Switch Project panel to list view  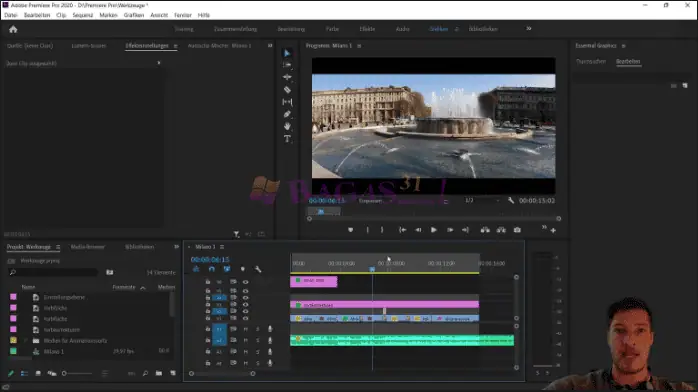point(24,373)
